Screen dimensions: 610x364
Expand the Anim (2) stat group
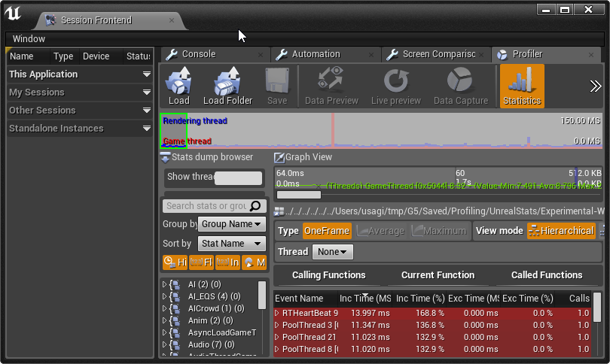point(165,320)
